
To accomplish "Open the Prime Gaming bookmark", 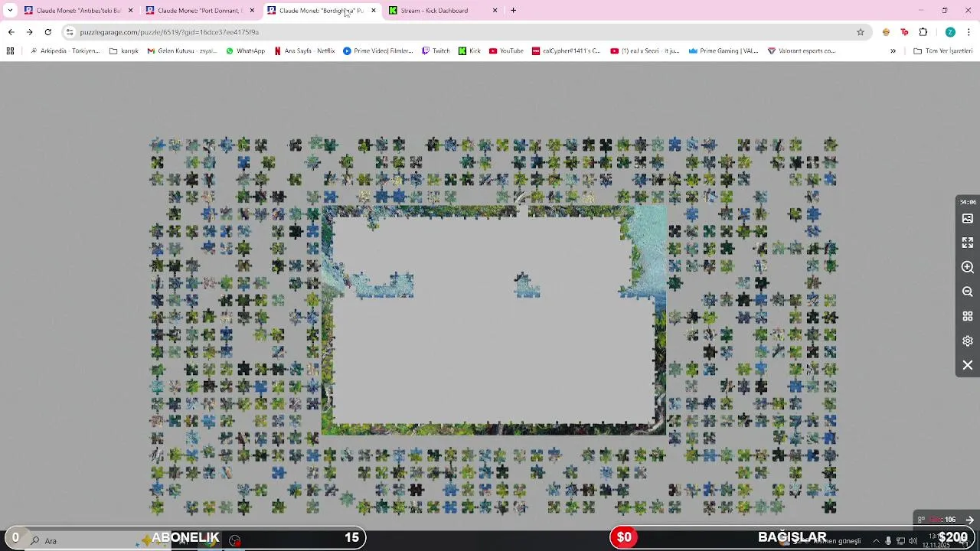I will tap(724, 51).
